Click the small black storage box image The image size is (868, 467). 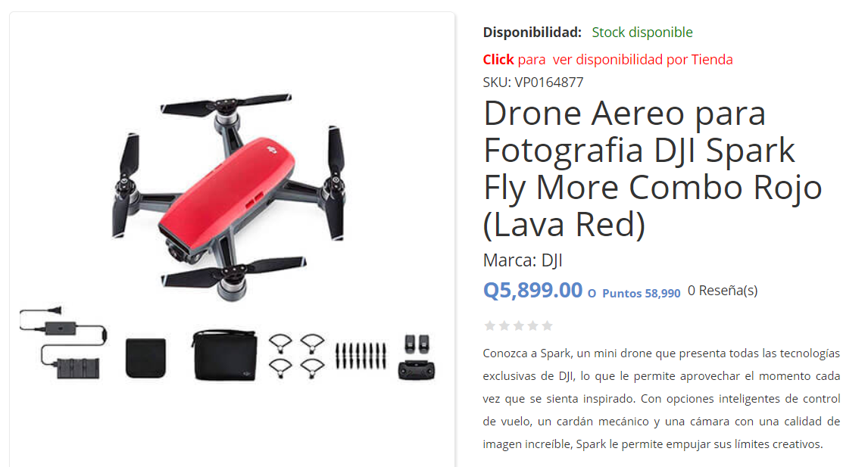(x=145, y=358)
